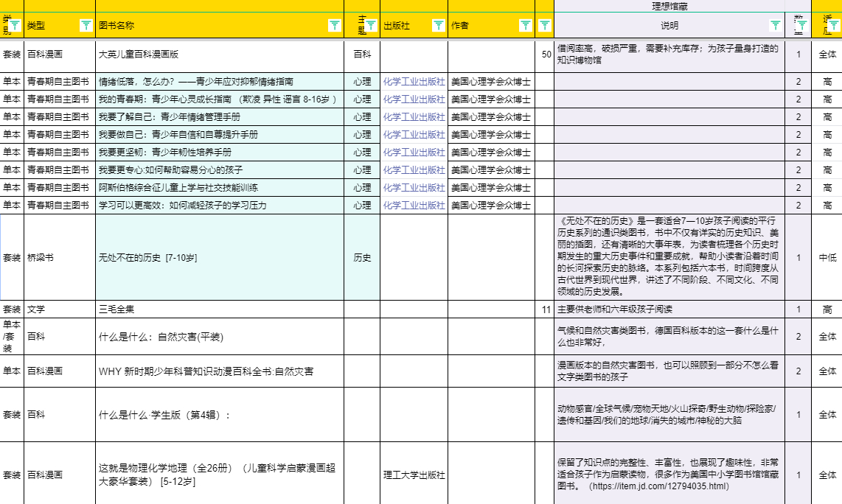Select cell containing quantity 50
Viewport: 842px width, 504px height.
coord(545,55)
